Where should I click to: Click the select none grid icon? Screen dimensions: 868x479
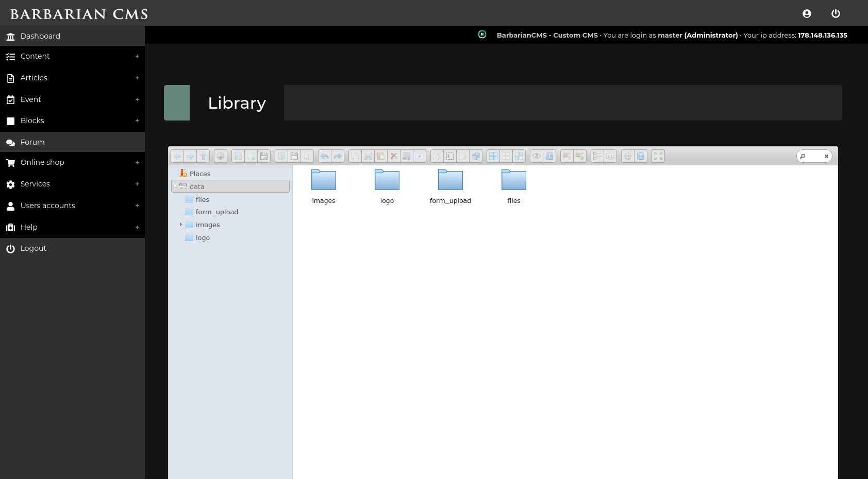pyautogui.click(x=506, y=156)
